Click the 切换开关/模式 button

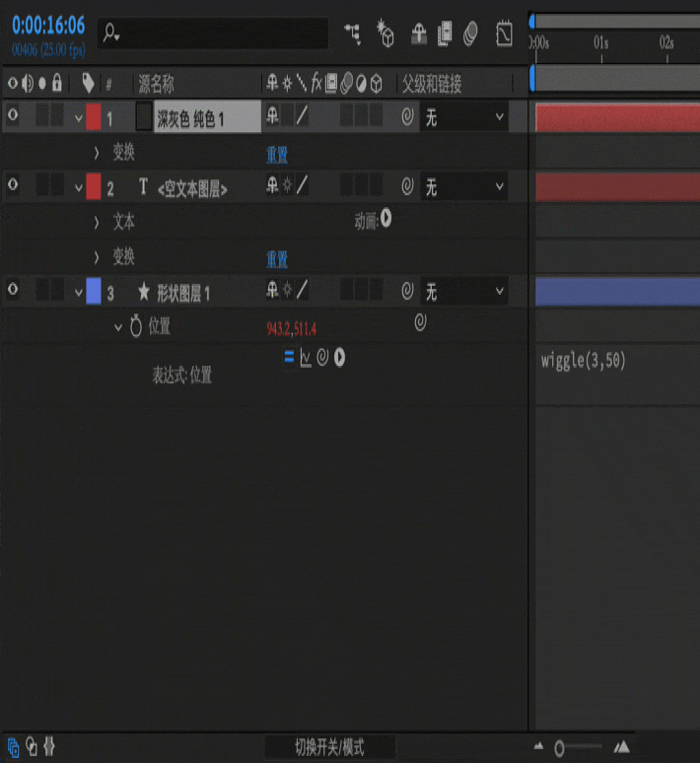tap(329, 747)
